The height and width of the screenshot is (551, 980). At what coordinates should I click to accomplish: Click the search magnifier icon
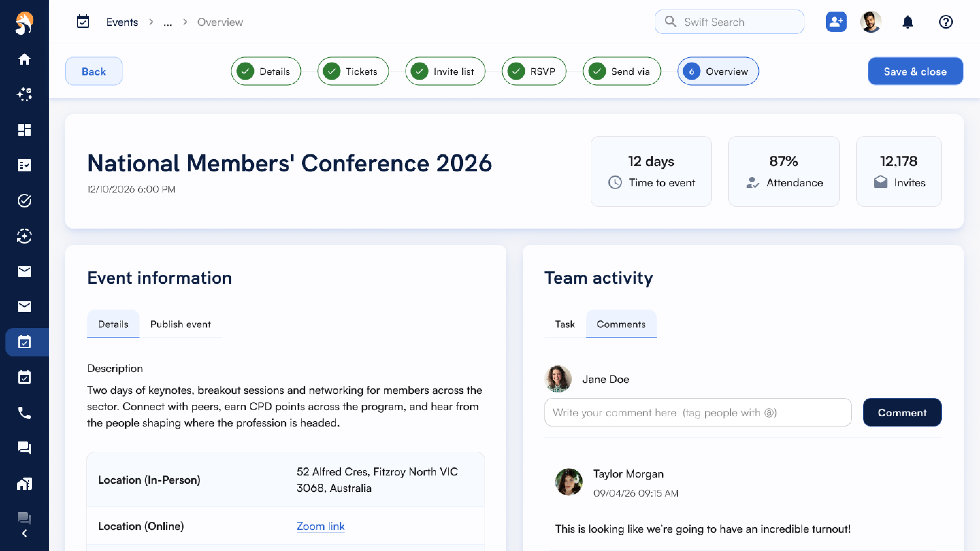[x=670, y=22]
